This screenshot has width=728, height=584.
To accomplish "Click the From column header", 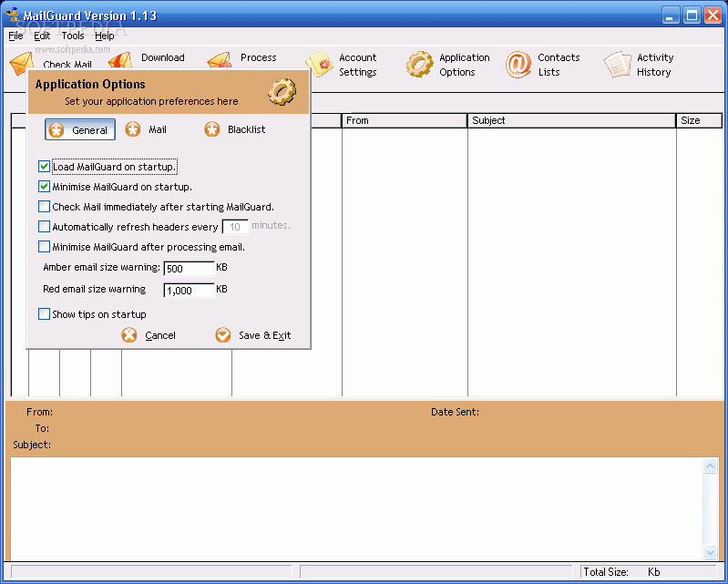I will pos(405,120).
